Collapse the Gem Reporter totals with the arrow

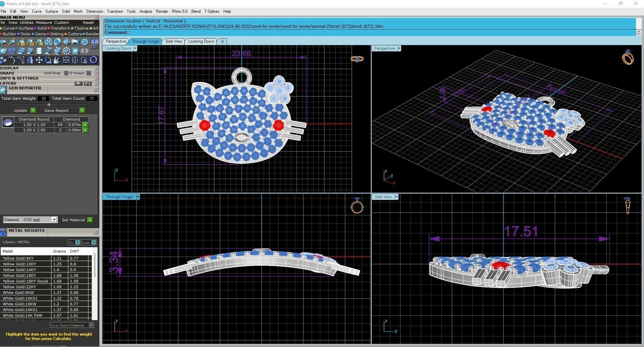[x=49, y=104]
